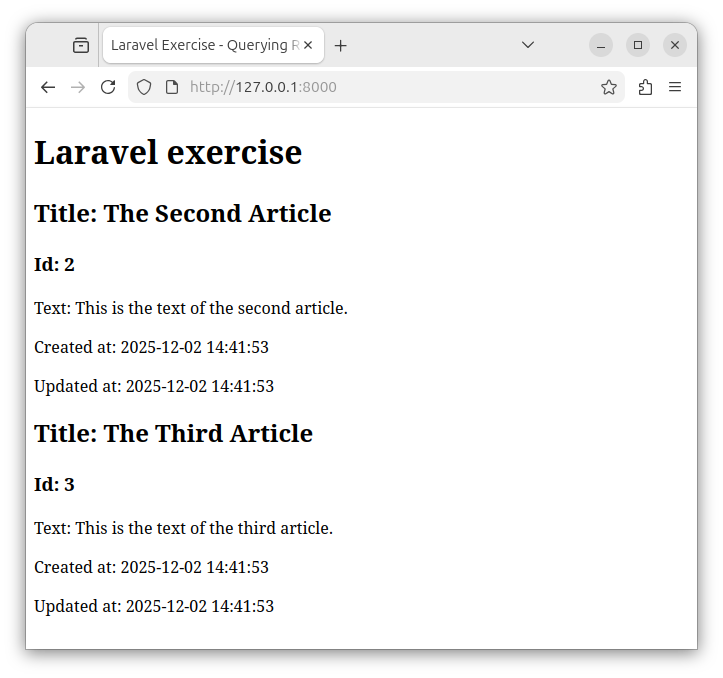The height and width of the screenshot is (678, 723).
Task: Reload the current page
Action: point(108,87)
